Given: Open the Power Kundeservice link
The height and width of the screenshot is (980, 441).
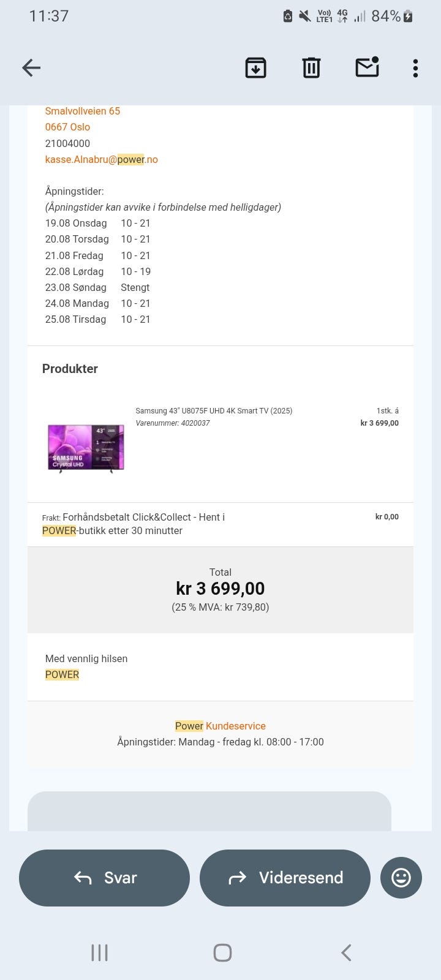Looking at the screenshot, I should pos(221,726).
